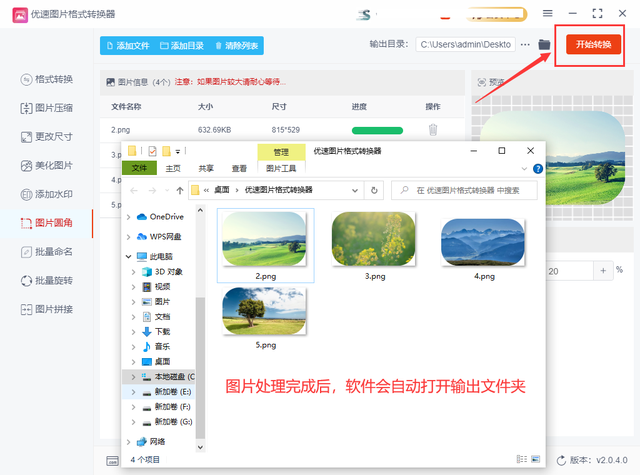Click the 开始转换 button

click(x=593, y=44)
